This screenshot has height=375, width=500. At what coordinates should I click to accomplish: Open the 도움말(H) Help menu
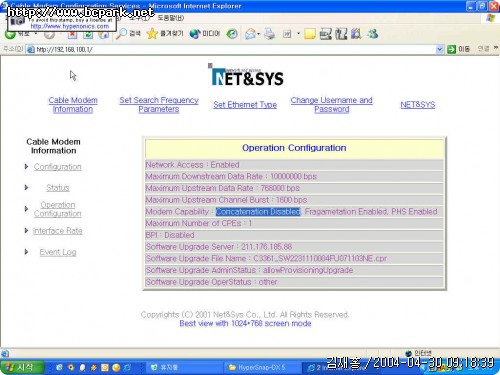[171, 18]
